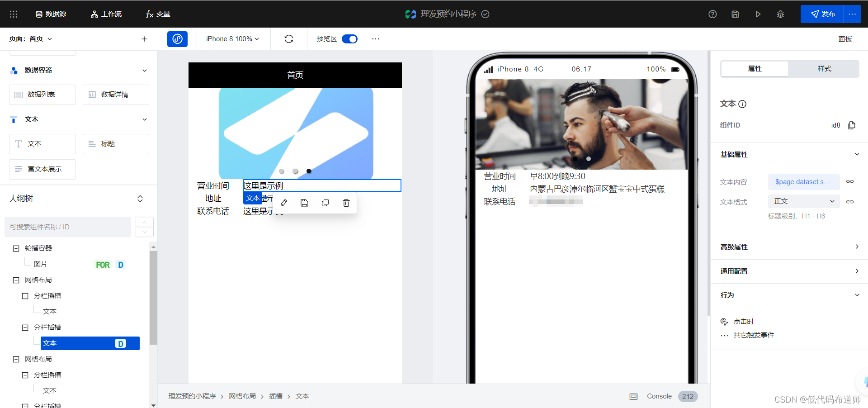
Task: Click the 面板 panel button
Action: coord(845,39)
